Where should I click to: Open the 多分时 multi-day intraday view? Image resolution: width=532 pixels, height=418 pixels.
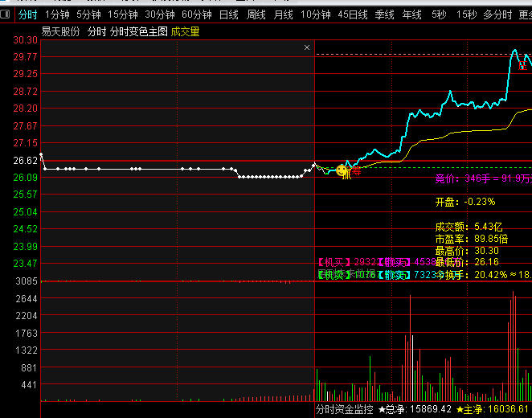(x=497, y=14)
